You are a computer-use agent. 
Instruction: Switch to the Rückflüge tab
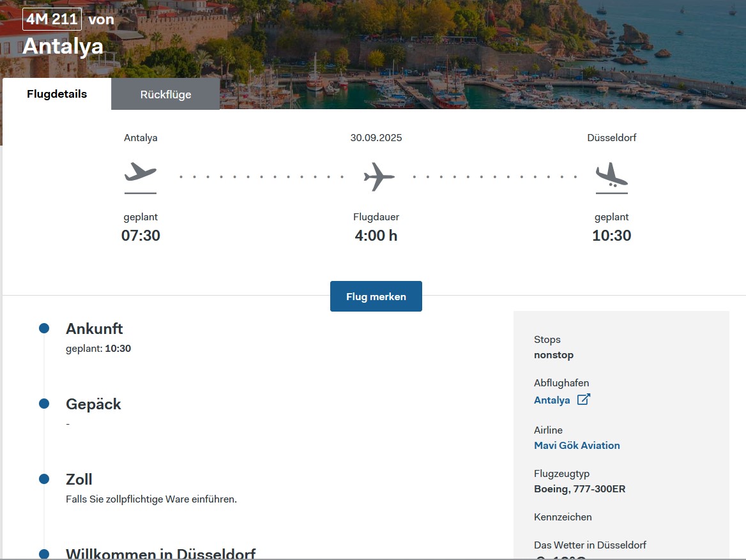165,95
